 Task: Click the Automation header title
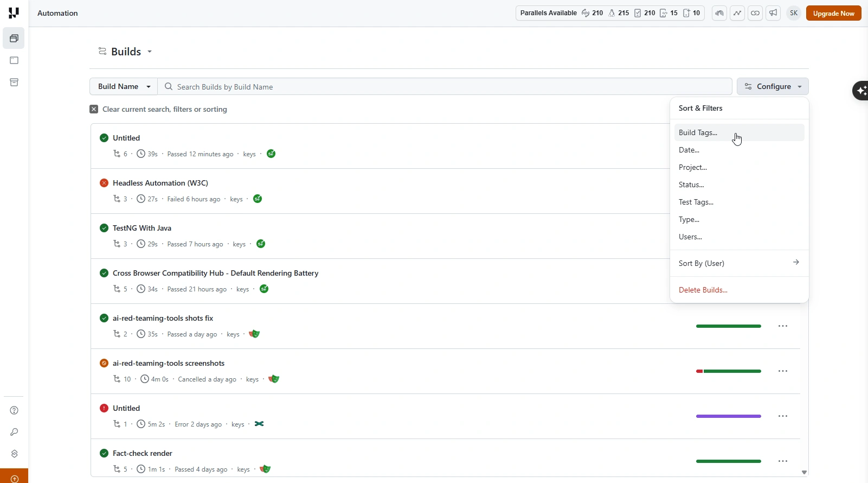point(57,13)
